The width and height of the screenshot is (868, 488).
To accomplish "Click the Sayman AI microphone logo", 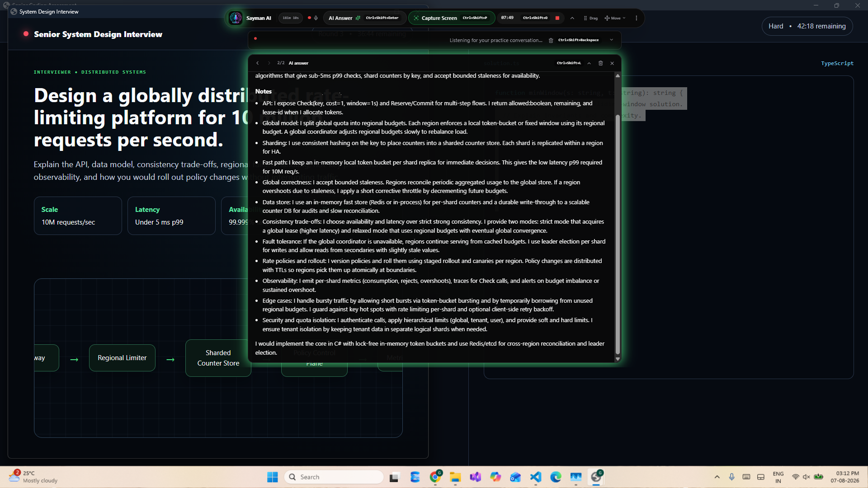I will tap(235, 18).
